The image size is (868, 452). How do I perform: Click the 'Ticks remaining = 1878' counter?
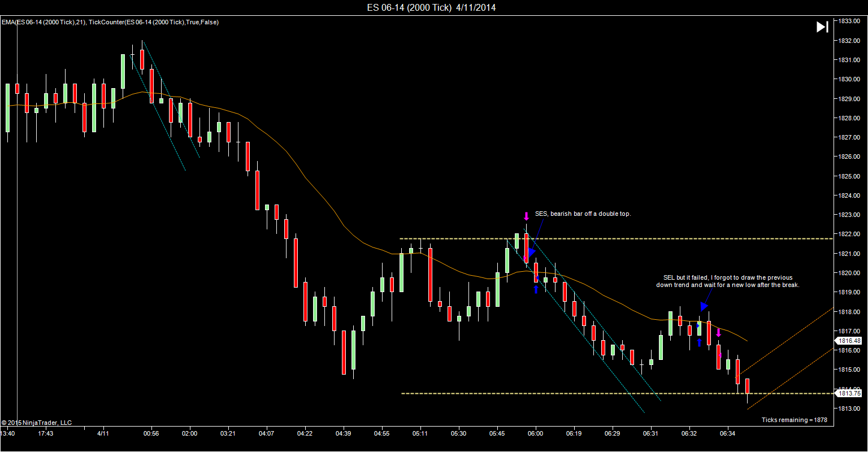[x=794, y=420]
